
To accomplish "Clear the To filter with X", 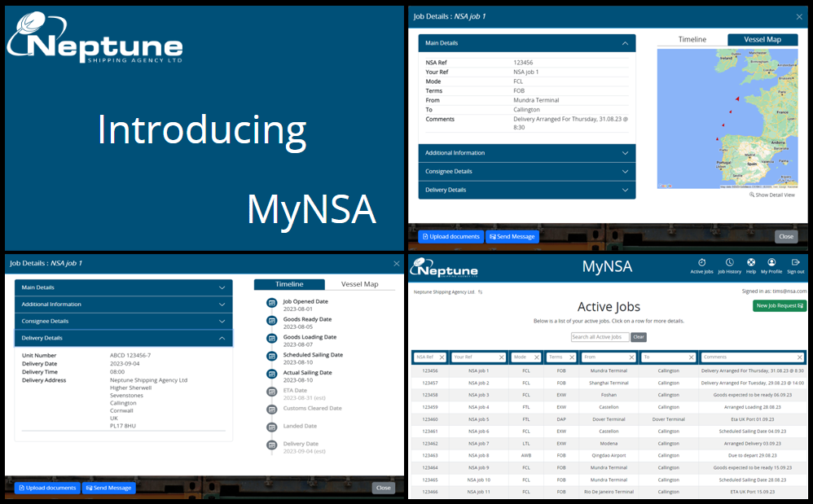I will tap(691, 357).
